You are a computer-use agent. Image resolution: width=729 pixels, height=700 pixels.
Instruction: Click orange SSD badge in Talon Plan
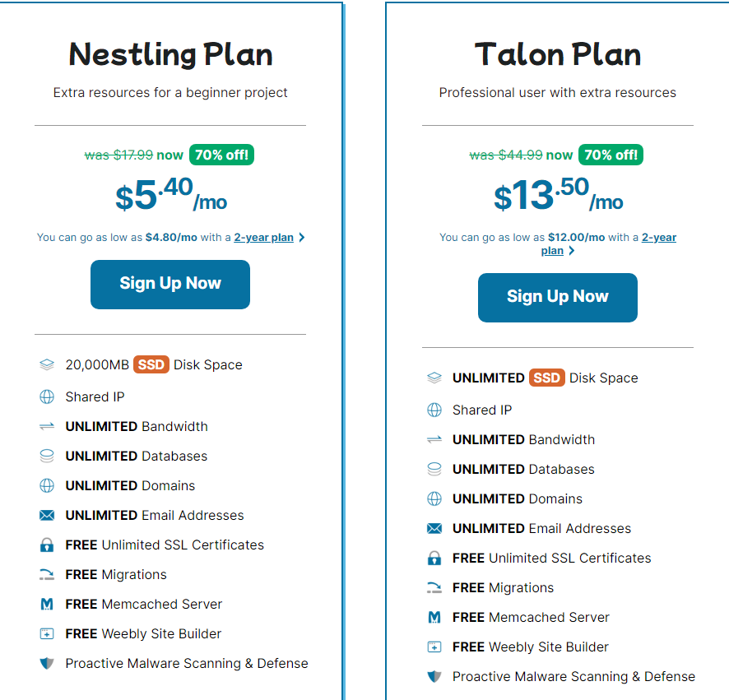[x=546, y=378]
